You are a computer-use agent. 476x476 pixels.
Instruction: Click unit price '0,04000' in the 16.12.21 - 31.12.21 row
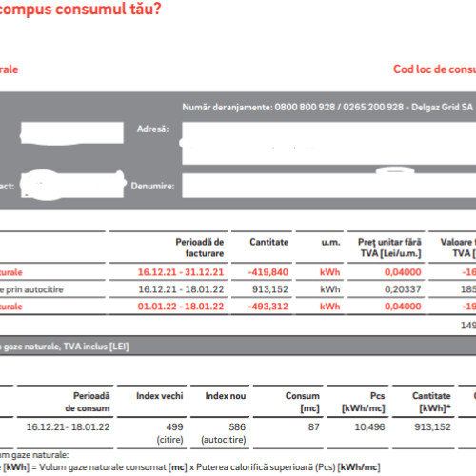point(403,272)
